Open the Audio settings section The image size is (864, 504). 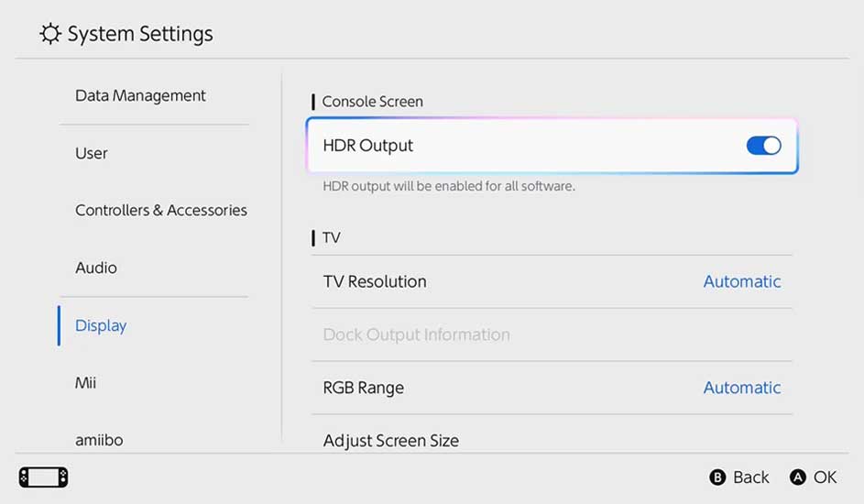click(x=96, y=268)
